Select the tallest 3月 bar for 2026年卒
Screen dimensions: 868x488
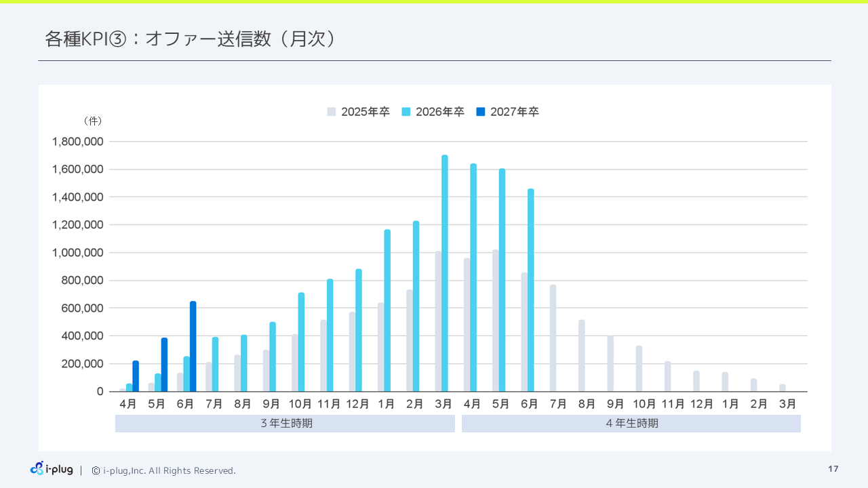click(x=444, y=271)
